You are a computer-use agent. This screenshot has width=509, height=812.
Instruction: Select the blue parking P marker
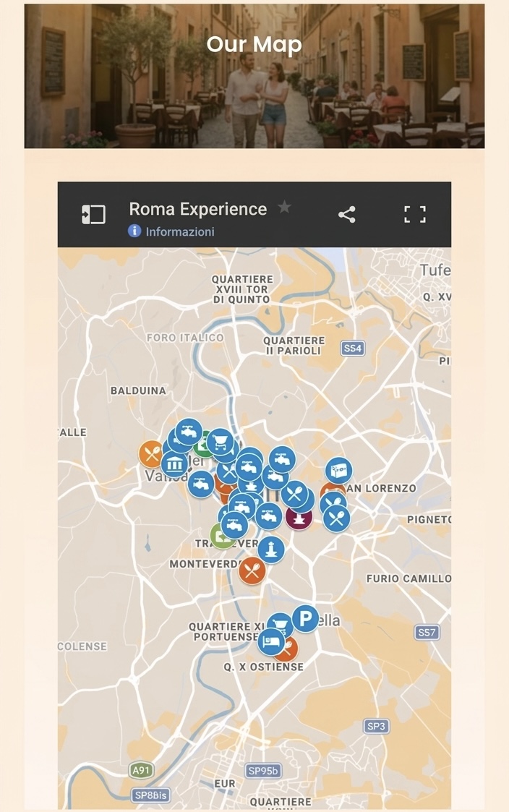coord(306,618)
